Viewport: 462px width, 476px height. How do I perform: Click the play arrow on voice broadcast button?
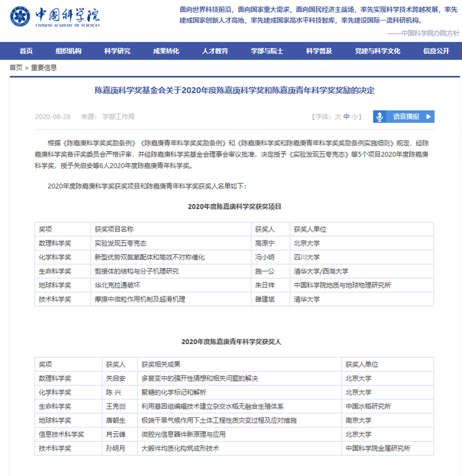(428, 117)
